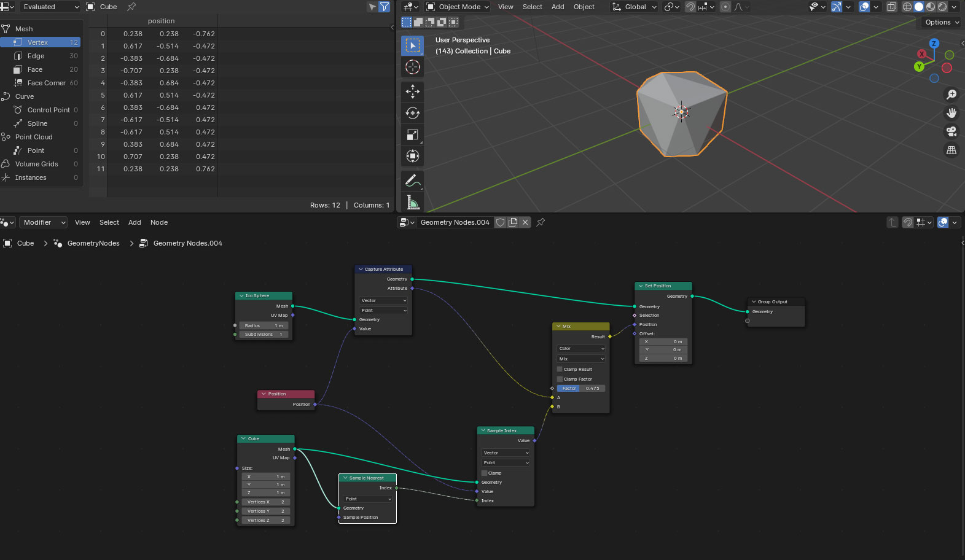This screenshot has width=965, height=560.
Task: Enable Clamp checkbox in Sample Index node
Action: pos(485,473)
